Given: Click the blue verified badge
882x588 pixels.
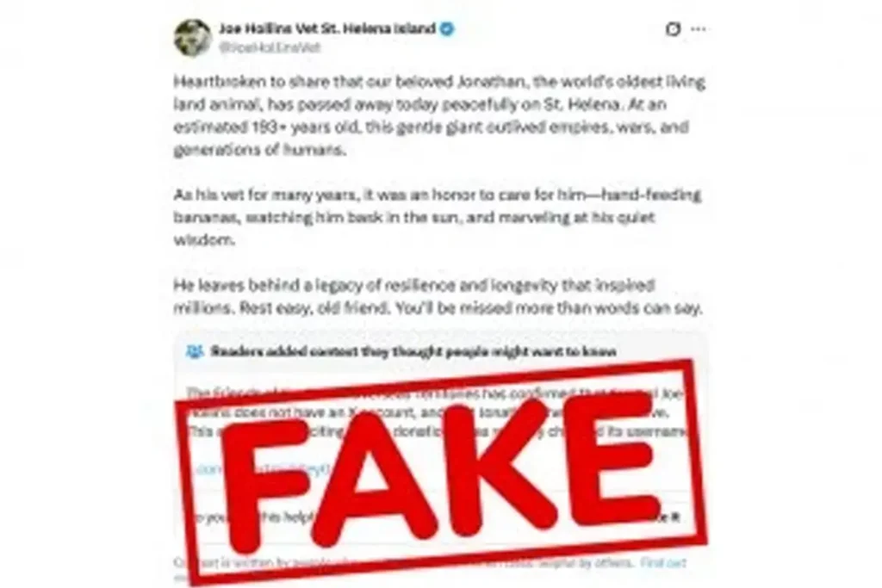Looking at the screenshot, I should [447, 28].
